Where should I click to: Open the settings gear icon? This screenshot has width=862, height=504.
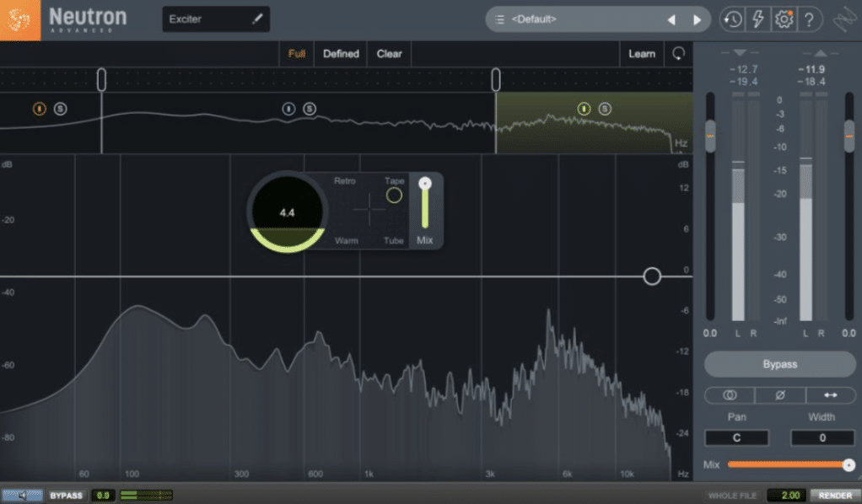[784, 19]
